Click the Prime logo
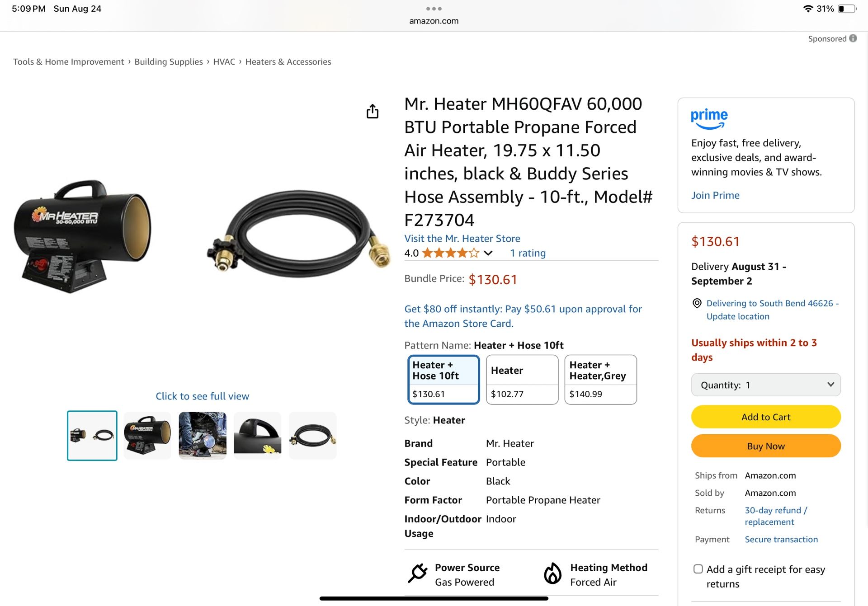Viewport: 868px width, 606px height. pos(709,118)
